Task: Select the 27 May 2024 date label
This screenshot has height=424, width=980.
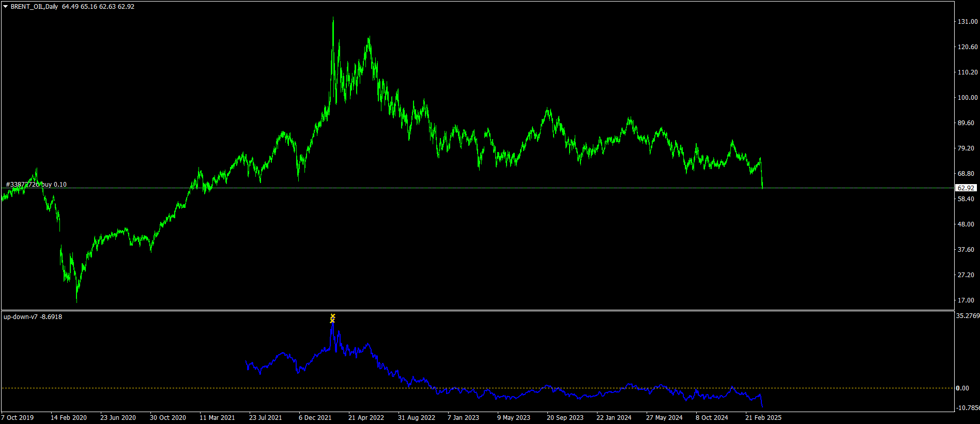Action: click(664, 418)
